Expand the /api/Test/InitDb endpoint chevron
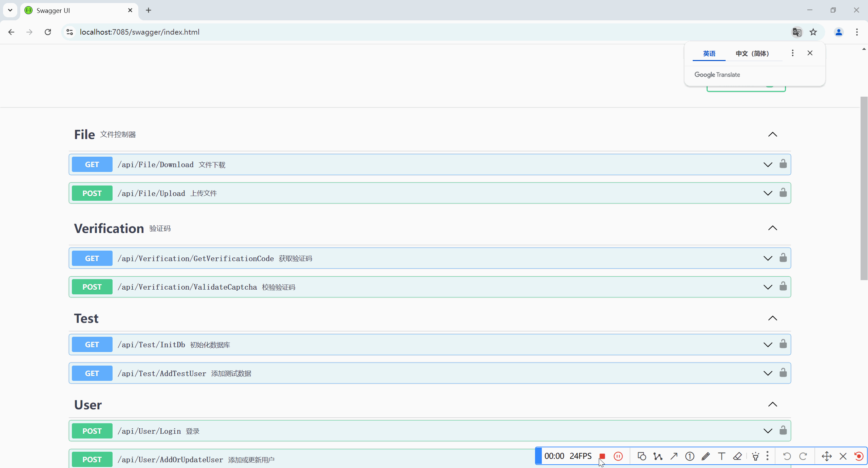This screenshot has height=468, width=868. pyautogui.click(x=768, y=345)
